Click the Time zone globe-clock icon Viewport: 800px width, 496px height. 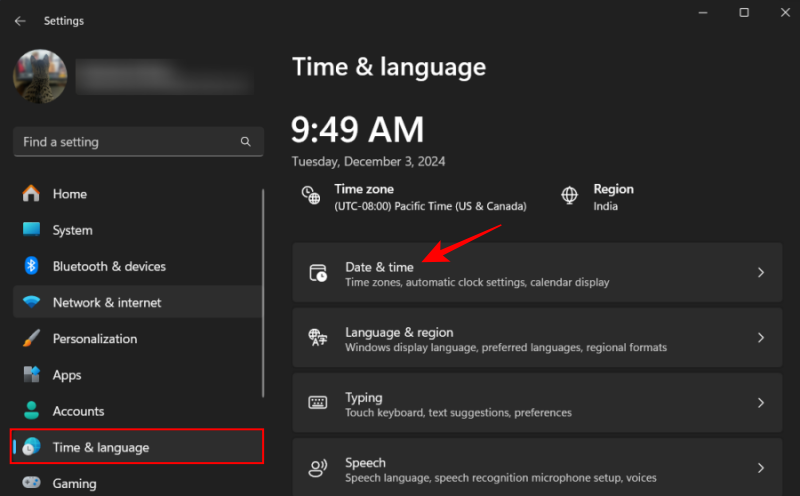311,196
